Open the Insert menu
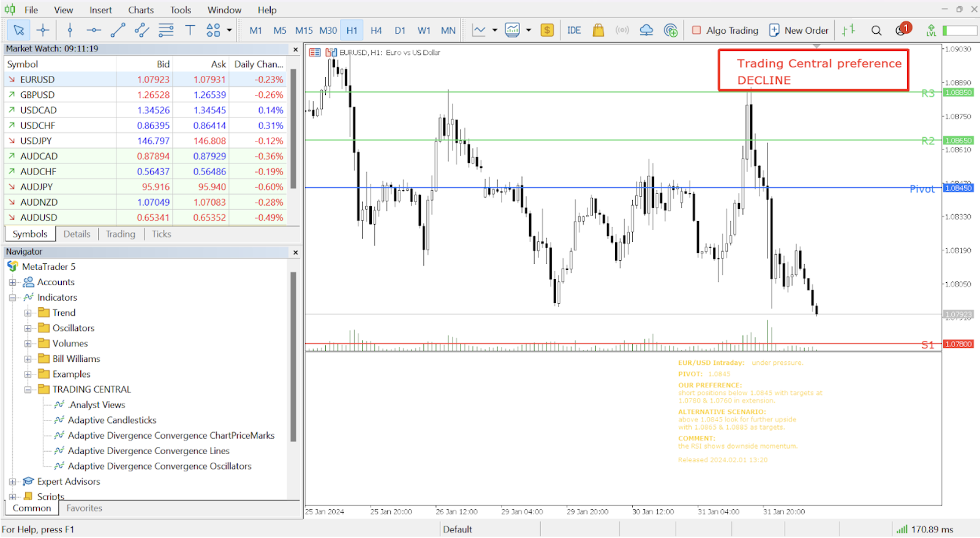Screen dimensions: 980x538 pos(100,10)
